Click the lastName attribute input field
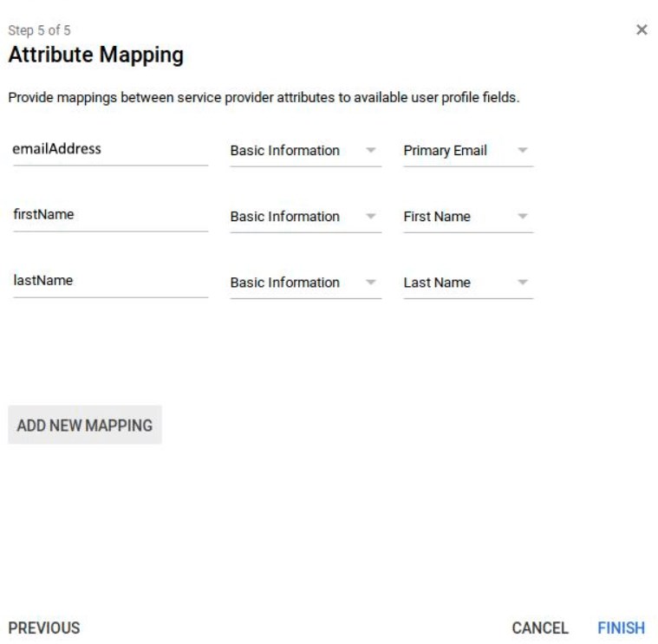This screenshot has height=644, width=658. (x=110, y=281)
